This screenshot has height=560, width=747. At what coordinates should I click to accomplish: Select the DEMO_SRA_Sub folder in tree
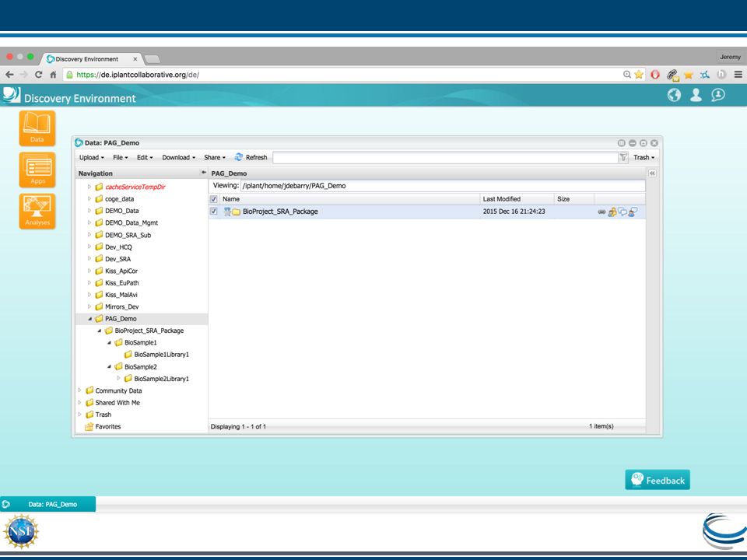point(128,235)
